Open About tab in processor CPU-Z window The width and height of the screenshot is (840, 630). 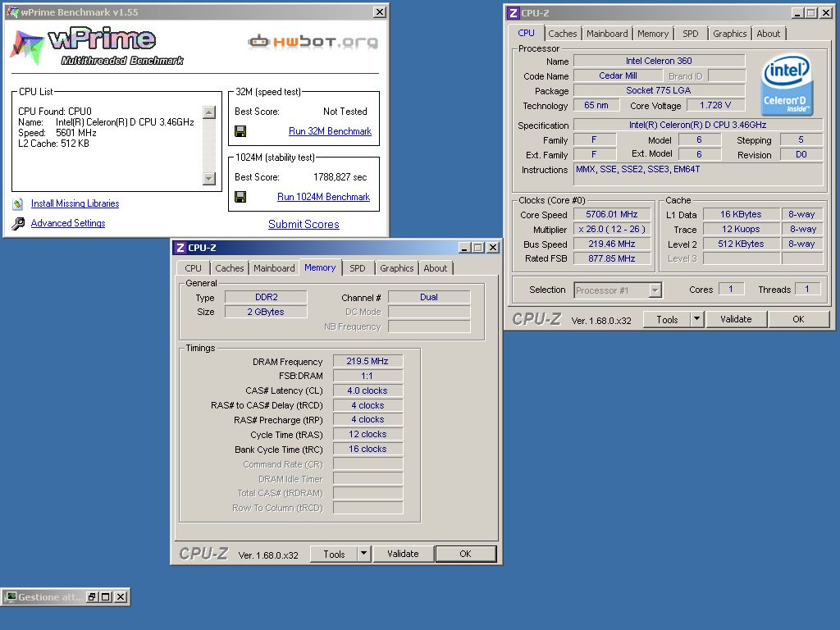coord(768,33)
